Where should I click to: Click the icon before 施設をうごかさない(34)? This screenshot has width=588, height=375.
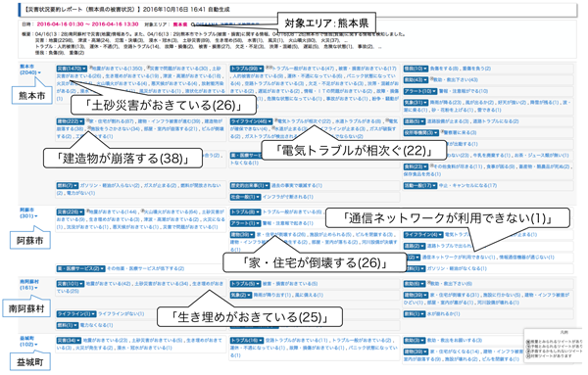tap(89, 128)
